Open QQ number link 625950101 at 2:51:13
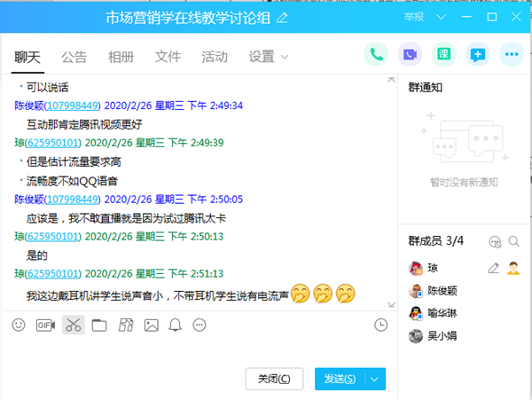This screenshot has width=532, height=400. coord(53,274)
